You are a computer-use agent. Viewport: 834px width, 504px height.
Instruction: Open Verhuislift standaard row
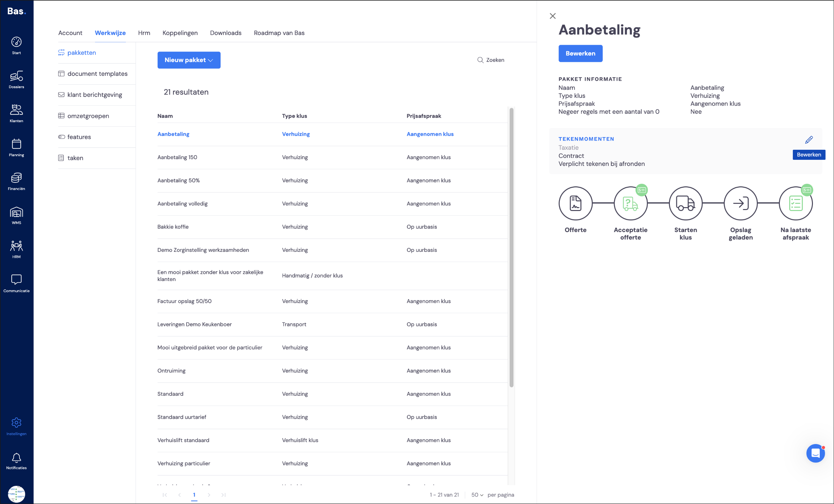pyautogui.click(x=332, y=440)
